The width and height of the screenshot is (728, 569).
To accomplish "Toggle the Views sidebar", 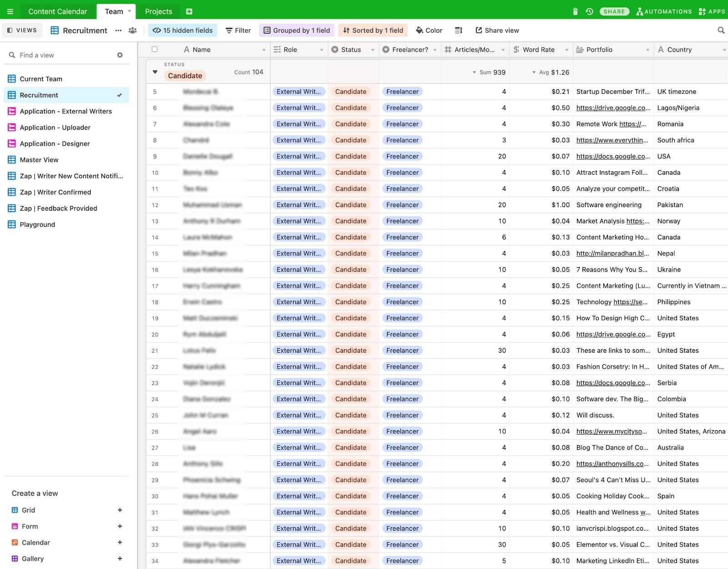I will click(x=22, y=30).
